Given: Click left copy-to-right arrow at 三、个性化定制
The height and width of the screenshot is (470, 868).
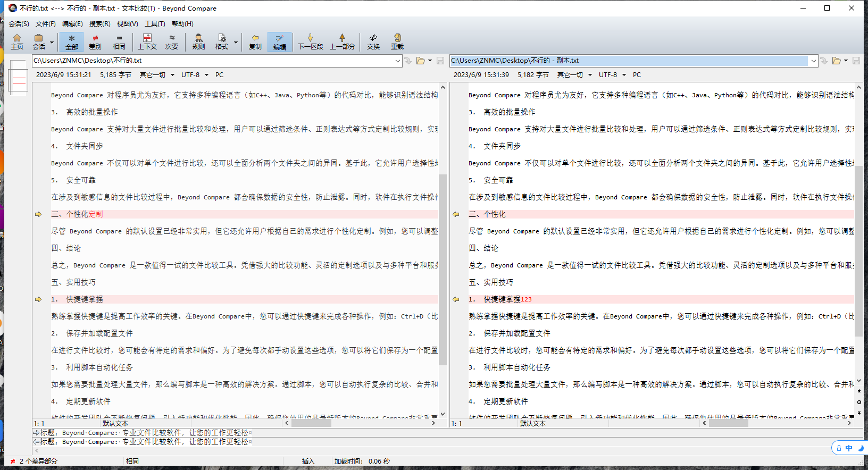Looking at the screenshot, I should click(38, 214).
